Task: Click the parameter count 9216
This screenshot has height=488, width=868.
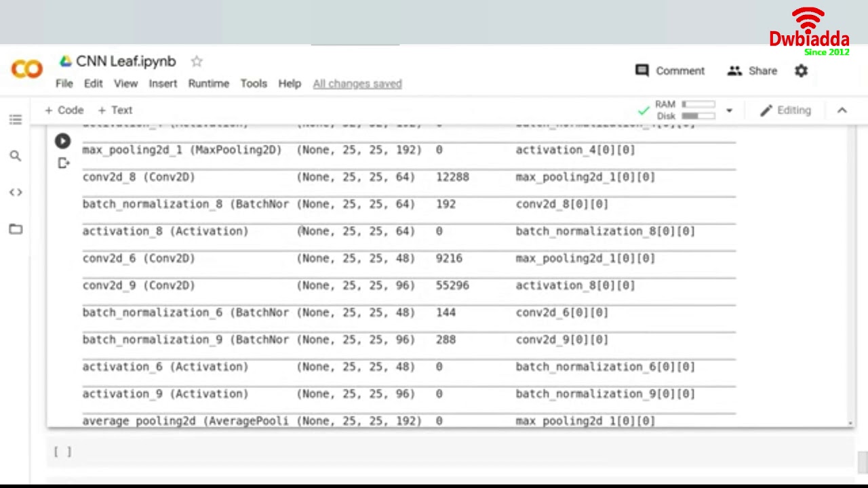Action: click(449, 258)
